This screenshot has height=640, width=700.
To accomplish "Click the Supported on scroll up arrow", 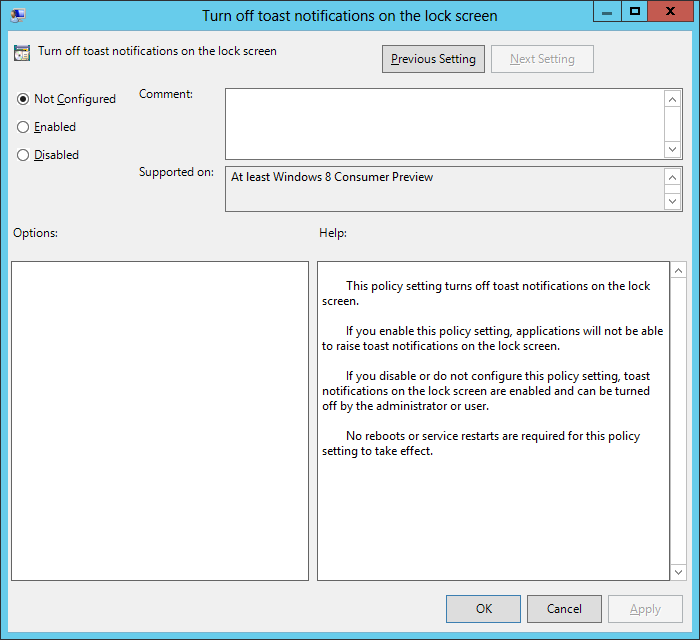I will pyautogui.click(x=673, y=176).
